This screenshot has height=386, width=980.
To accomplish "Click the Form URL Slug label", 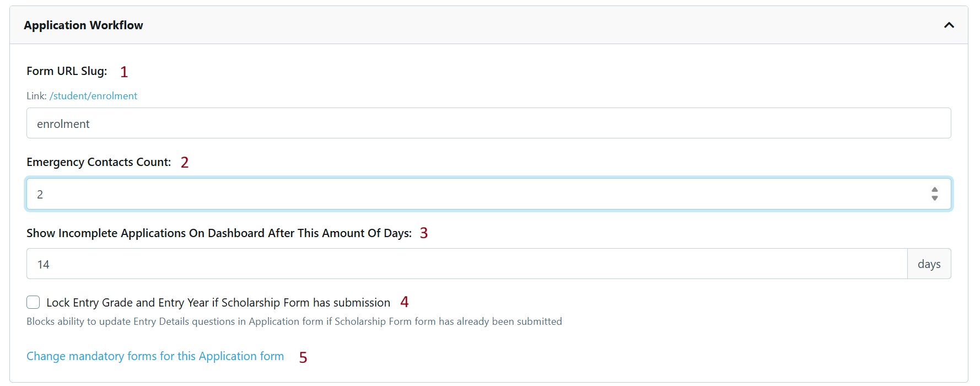I will pyautogui.click(x=67, y=71).
